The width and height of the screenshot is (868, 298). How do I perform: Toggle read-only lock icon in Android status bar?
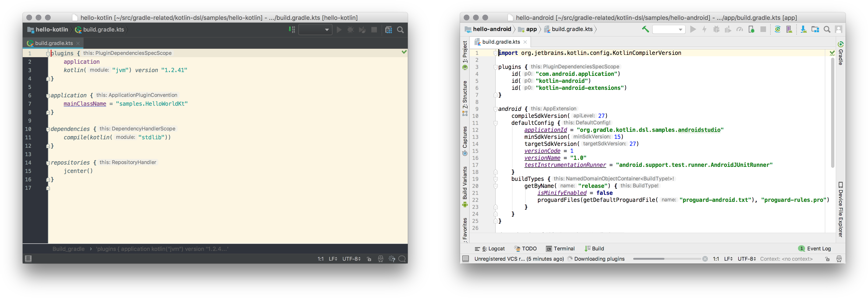click(827, 259)
